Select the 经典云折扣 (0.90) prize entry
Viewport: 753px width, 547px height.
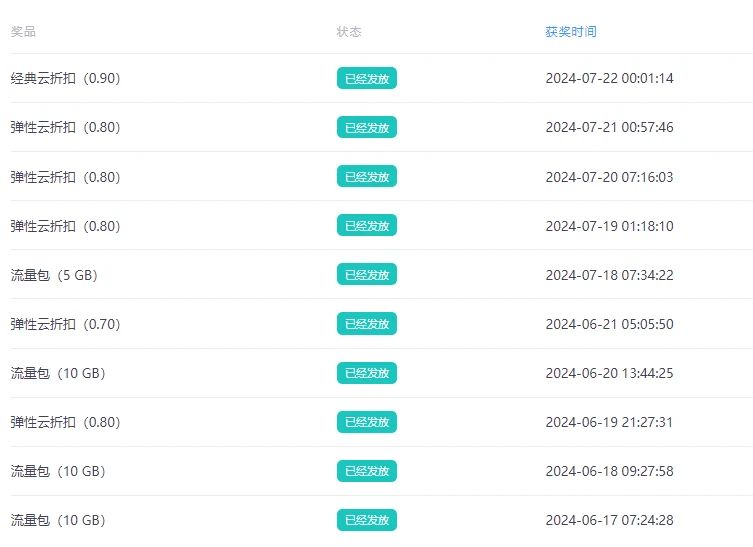point(65,78)
